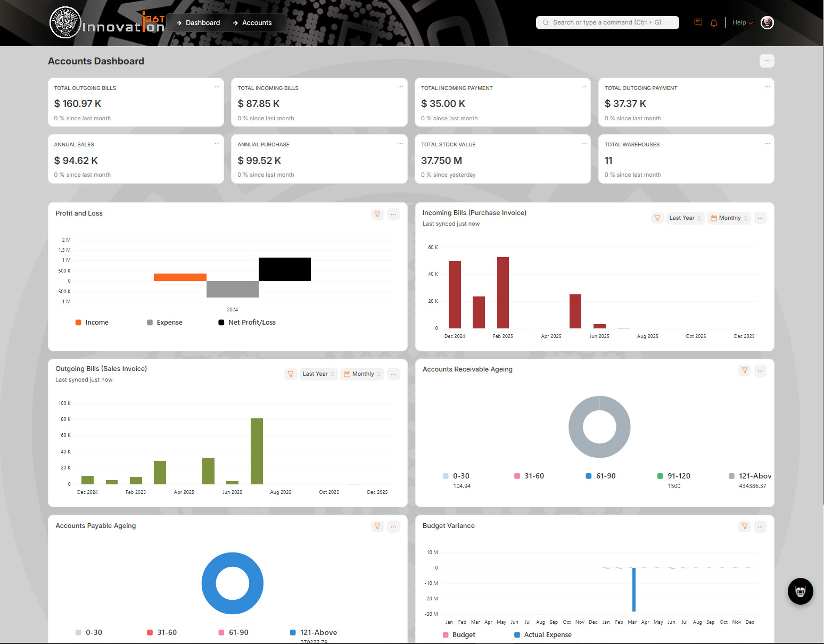Toggle the Expense legend entry
The image size is (824, 644).
tap(164, 323)
